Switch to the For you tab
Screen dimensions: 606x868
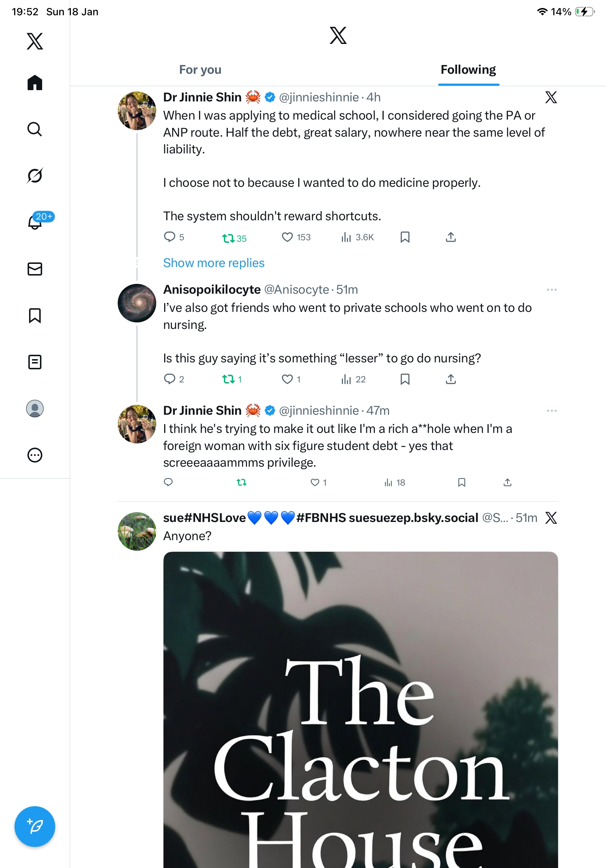(200, 70)
